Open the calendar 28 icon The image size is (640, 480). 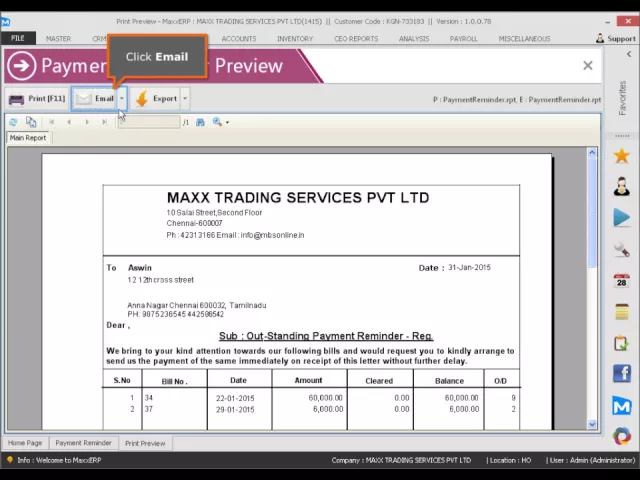622,281
